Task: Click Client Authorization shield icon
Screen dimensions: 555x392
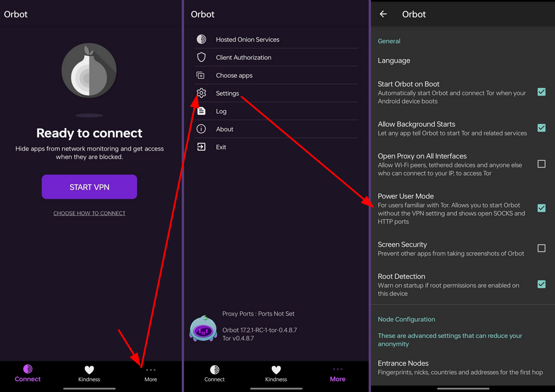Action: [x=201, y=57]
